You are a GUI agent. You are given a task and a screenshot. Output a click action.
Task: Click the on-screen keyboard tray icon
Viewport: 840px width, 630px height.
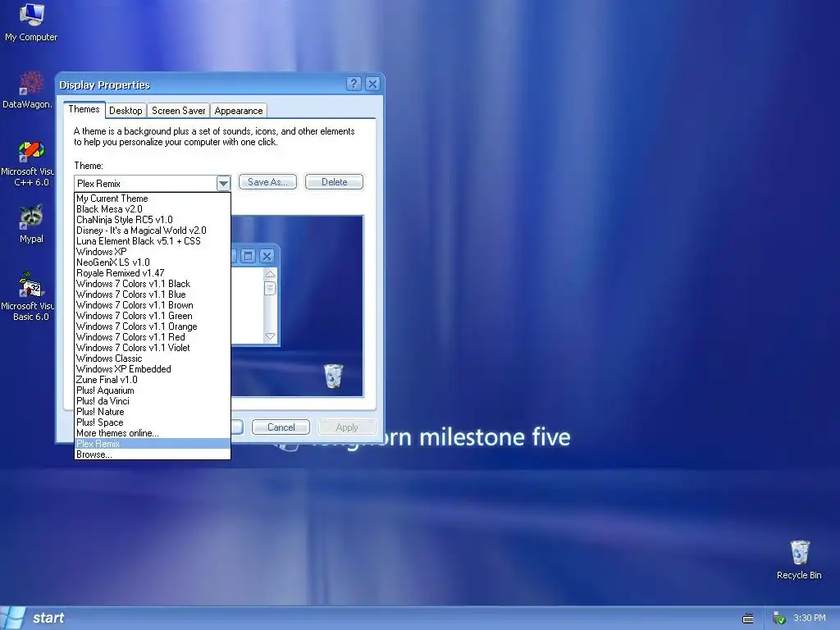click(x=748, y=619)
